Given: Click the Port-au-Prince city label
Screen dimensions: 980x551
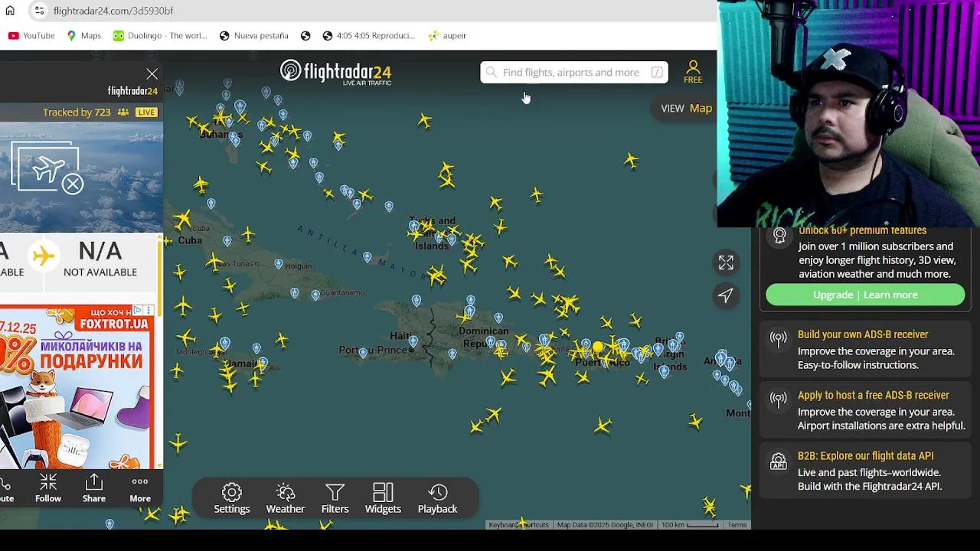Looking at the screenshot, I should 376,350.
